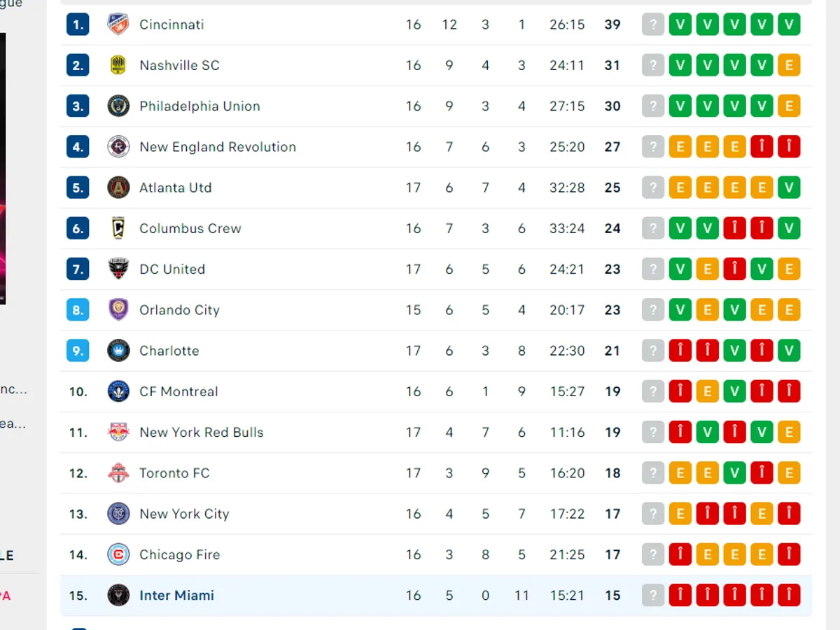Click Inter Miami's gray upcoming match badge
The height and width of the screenshot is (630, 840).
tap(653, 596)
